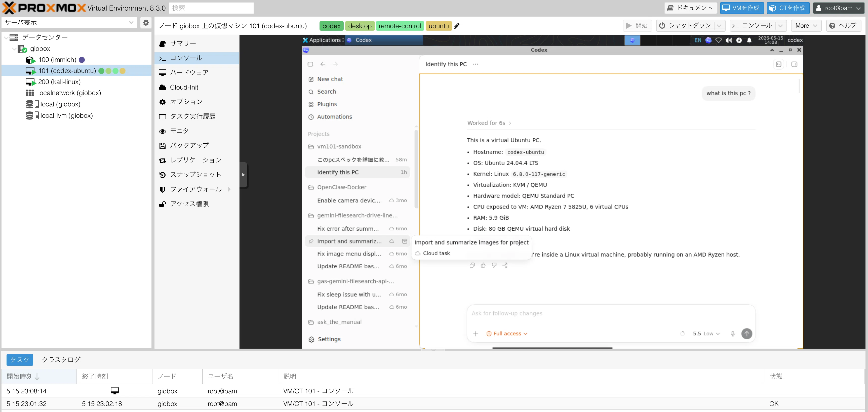Open the server view gear settings
Screen dimensions: 868x412
pos(146,23)
